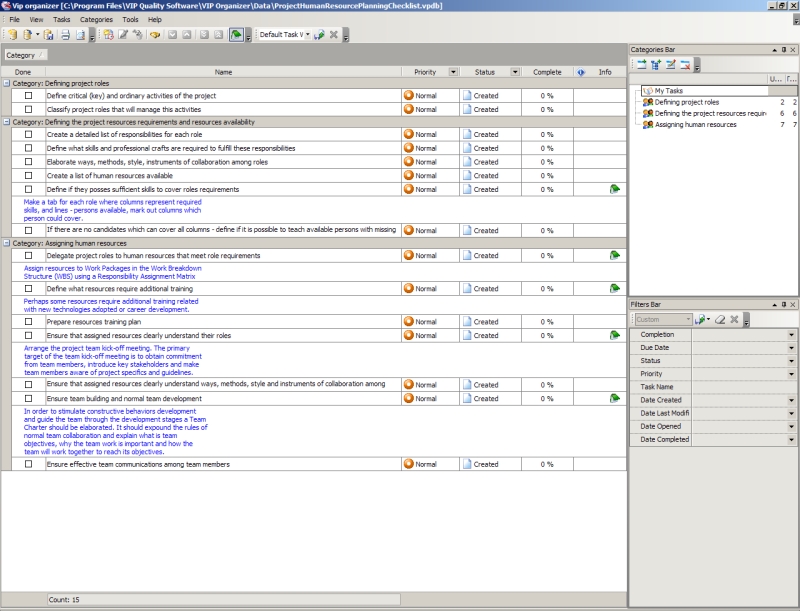Image resolution: width=800 pixels, height=611 pixels.
Task: Open the Tools menu
Action: [130, 19]
